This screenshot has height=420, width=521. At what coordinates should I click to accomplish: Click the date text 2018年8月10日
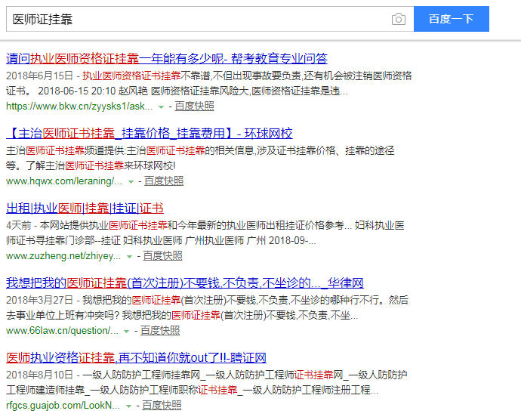pyautogui.click(x=39, y=375)
